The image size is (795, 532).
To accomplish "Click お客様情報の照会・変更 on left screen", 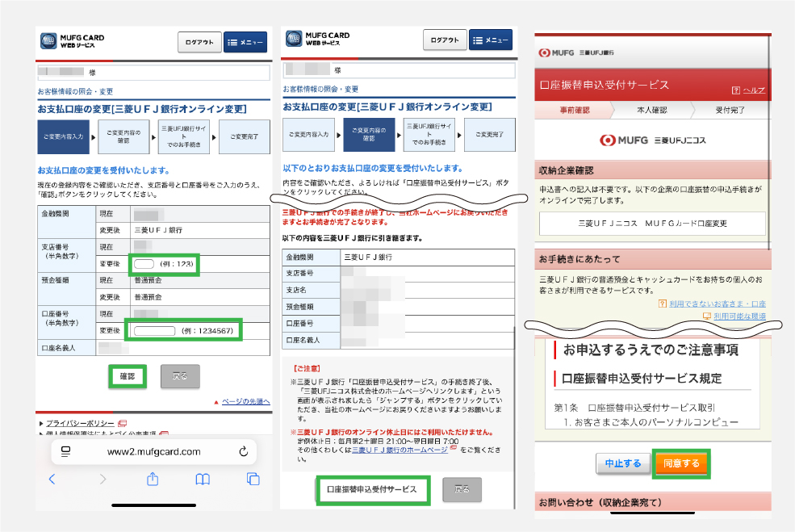I will pyautogui.click(x=75, y=91).
